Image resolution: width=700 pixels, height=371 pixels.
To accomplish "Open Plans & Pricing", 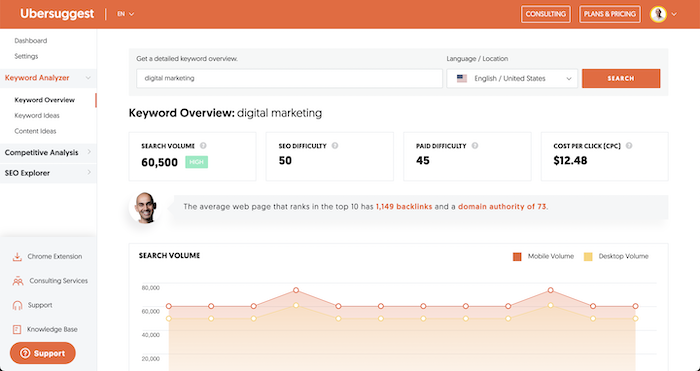I will coord(609,14).
